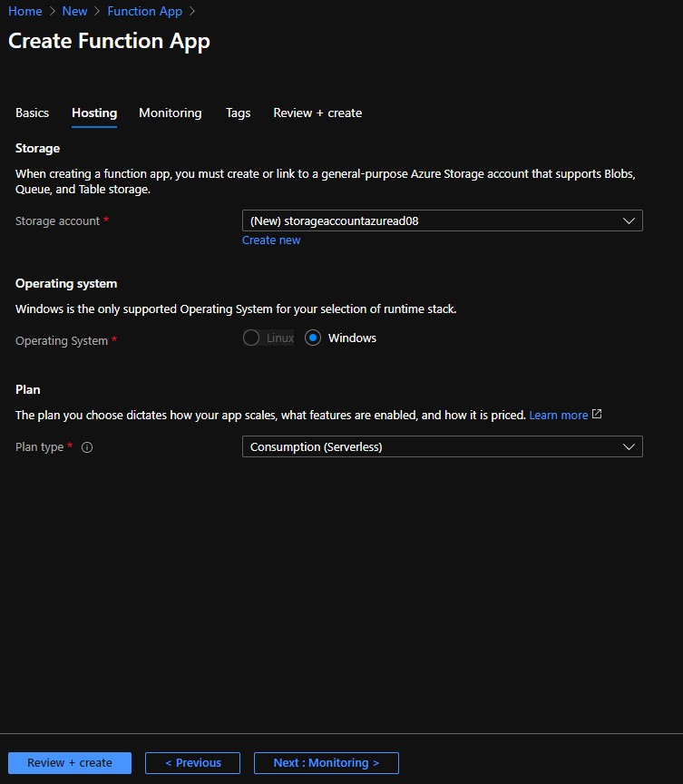Open the Storage account dropdown
This screenshot has width=683, height=784.
pos(442,220)
